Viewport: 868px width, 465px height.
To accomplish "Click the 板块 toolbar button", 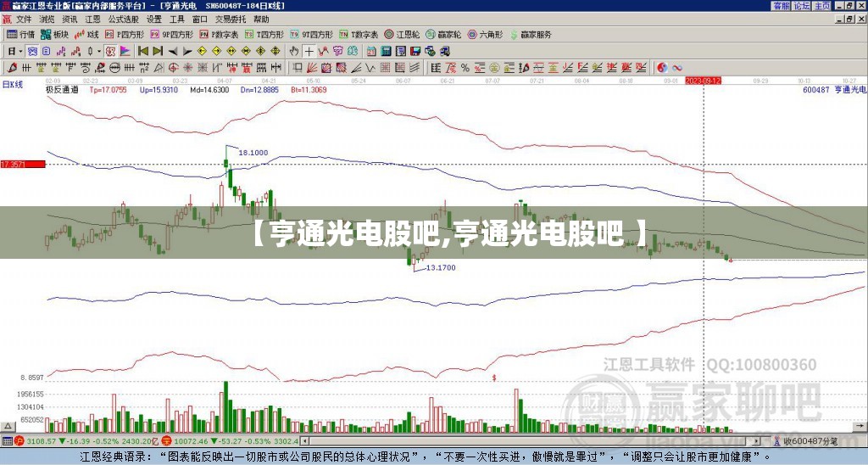I will (55, 34).
